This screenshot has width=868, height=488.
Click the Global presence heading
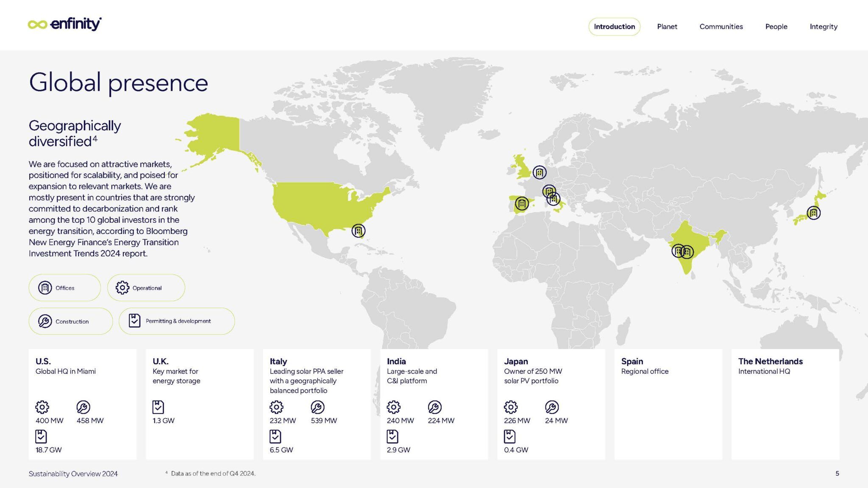point(118,83)
